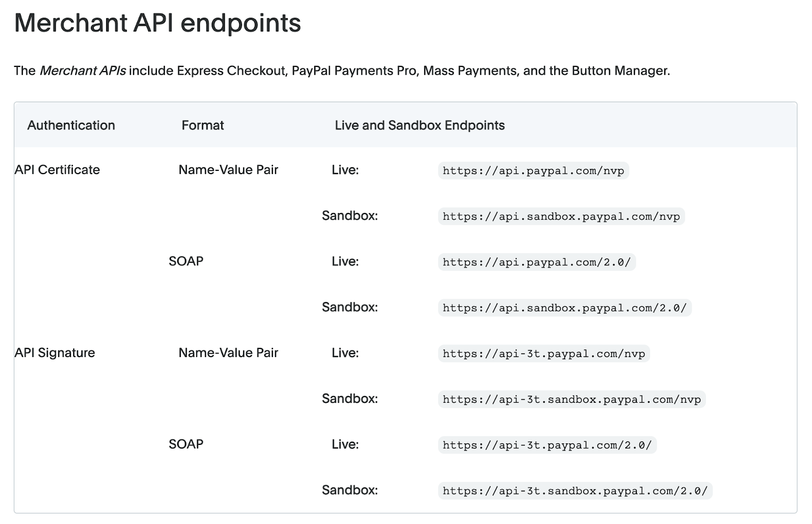Click Name-Value Pair under API Certificate

228,169
